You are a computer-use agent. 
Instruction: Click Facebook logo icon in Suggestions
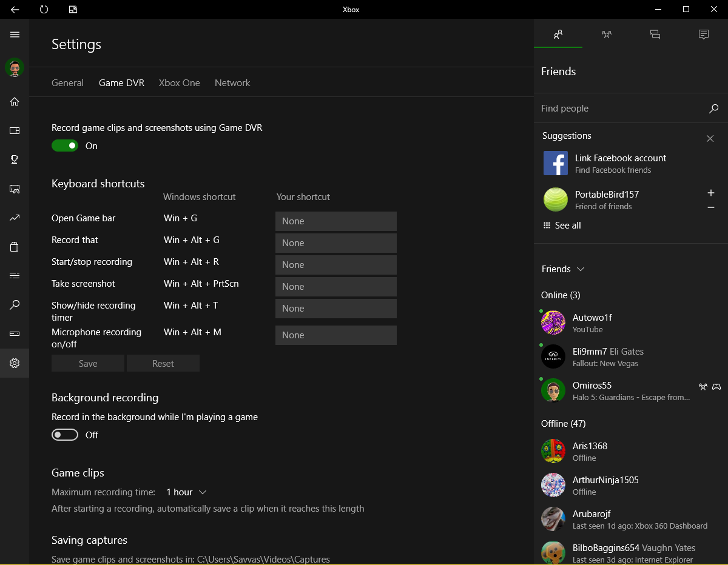(556, 163)
